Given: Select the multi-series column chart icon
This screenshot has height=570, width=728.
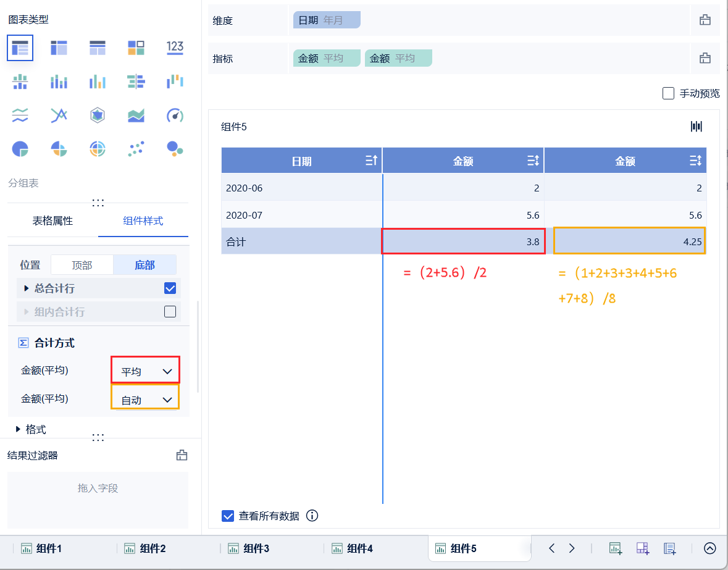Looking at the screenshot, I should pos(98,82).
